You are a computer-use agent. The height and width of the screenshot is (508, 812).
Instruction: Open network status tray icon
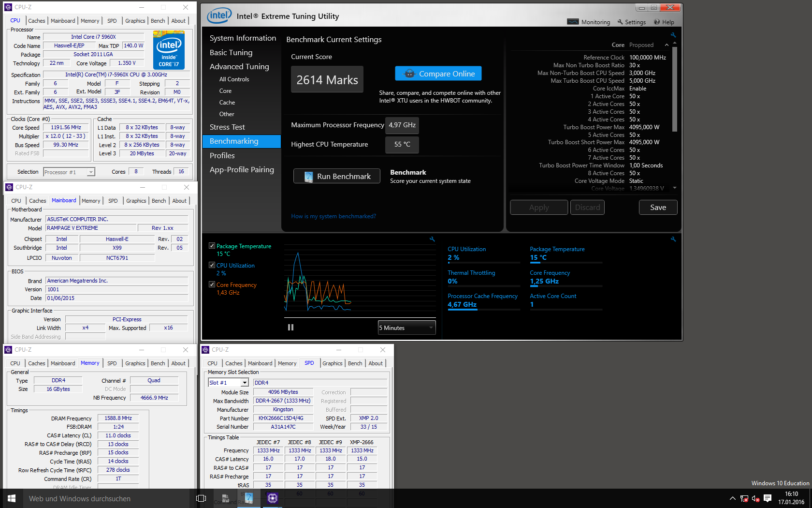pyautogui.click(x=744, y=498)
